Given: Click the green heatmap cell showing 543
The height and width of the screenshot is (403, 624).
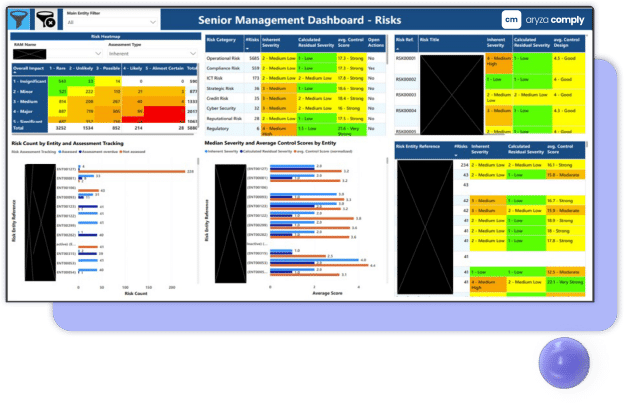Looking at the screenshot, I should click(58, 81).
